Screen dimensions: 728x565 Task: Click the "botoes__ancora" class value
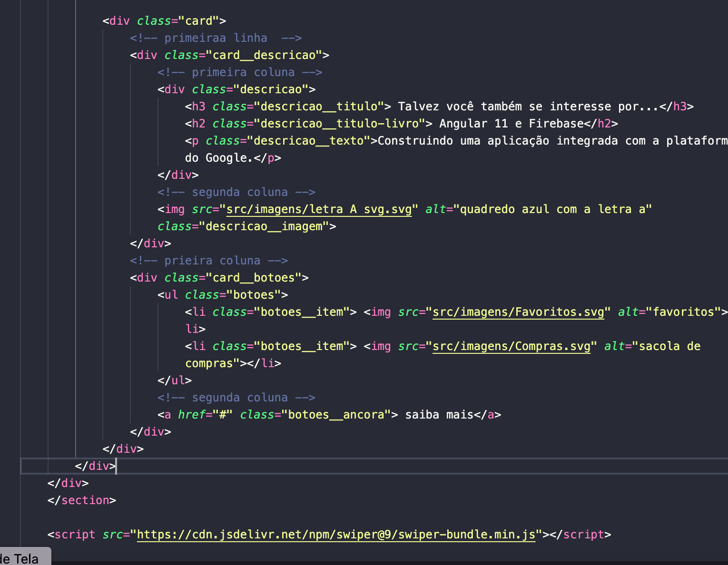[336, 415]
